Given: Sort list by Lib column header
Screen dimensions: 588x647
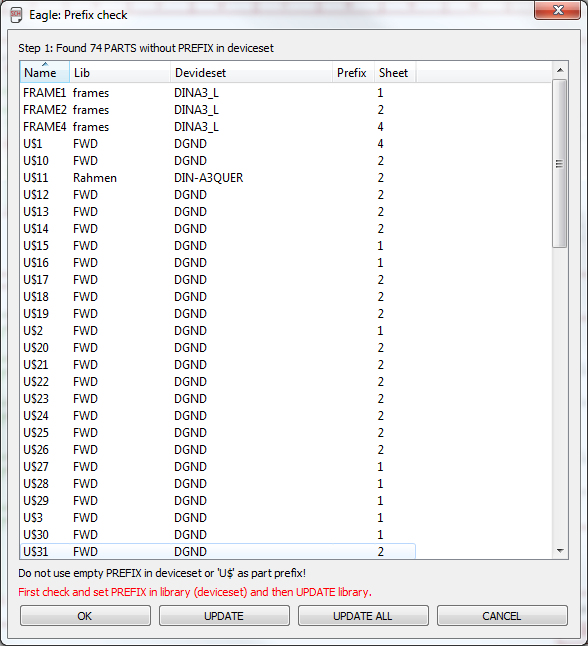Looking at the screenshot, I should click(x=120, y=72).
